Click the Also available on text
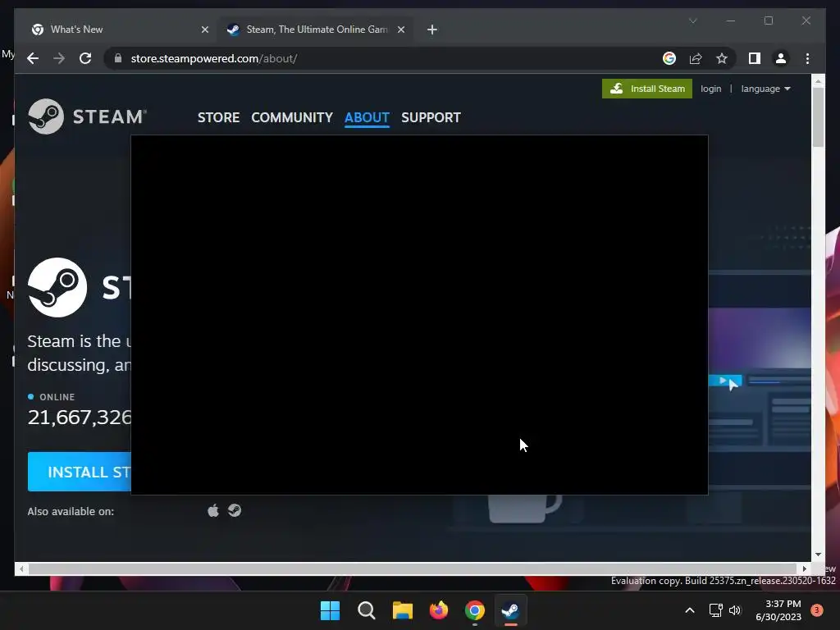This screenshot has height=630, width=840. 71,511
